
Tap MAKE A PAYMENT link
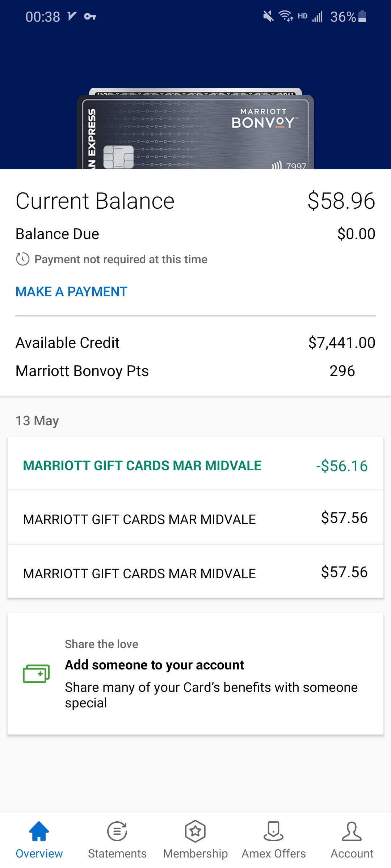tap(71, 292)
